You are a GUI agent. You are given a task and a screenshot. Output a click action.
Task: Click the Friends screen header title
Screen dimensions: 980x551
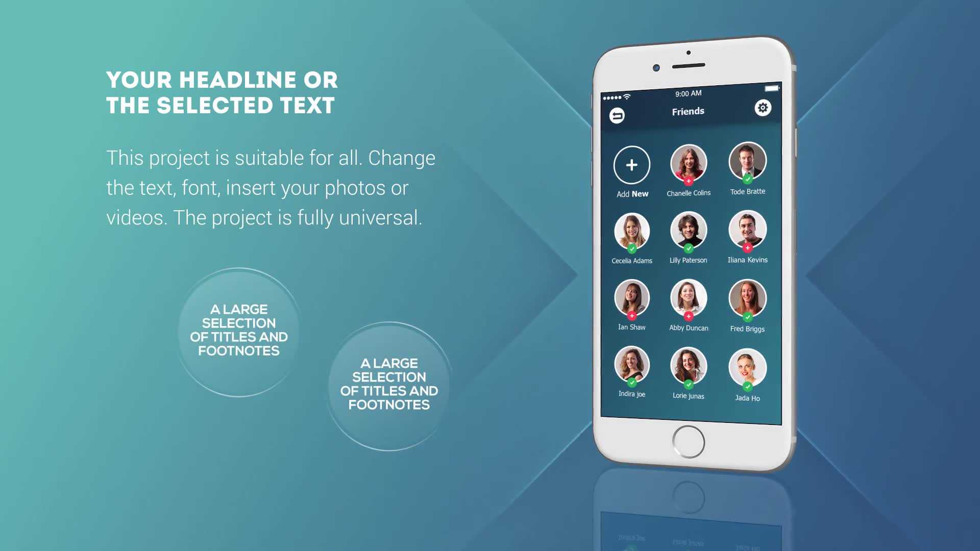tap(688, 111)
